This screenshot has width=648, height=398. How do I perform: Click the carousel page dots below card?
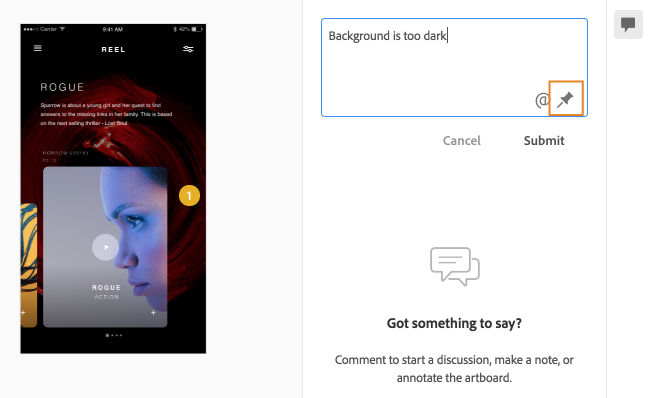point(114,335)
